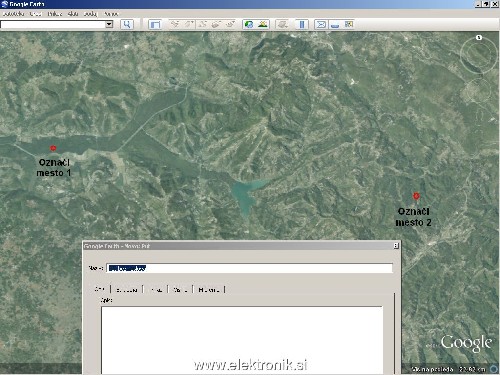Image resolution: width=500 pixels, height=375 pixels.
Task: Click the compass north marker N
Action: click(479, 37)
